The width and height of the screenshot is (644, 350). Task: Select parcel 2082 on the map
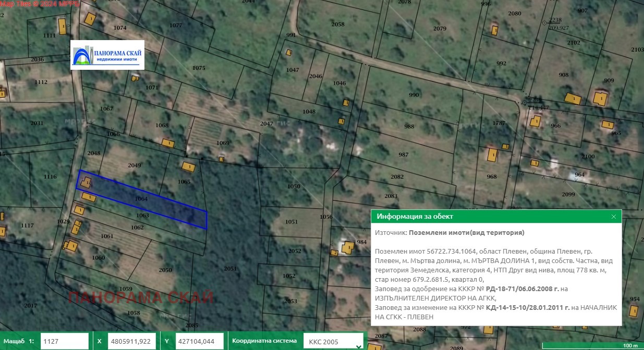click(x=397, y=177)
